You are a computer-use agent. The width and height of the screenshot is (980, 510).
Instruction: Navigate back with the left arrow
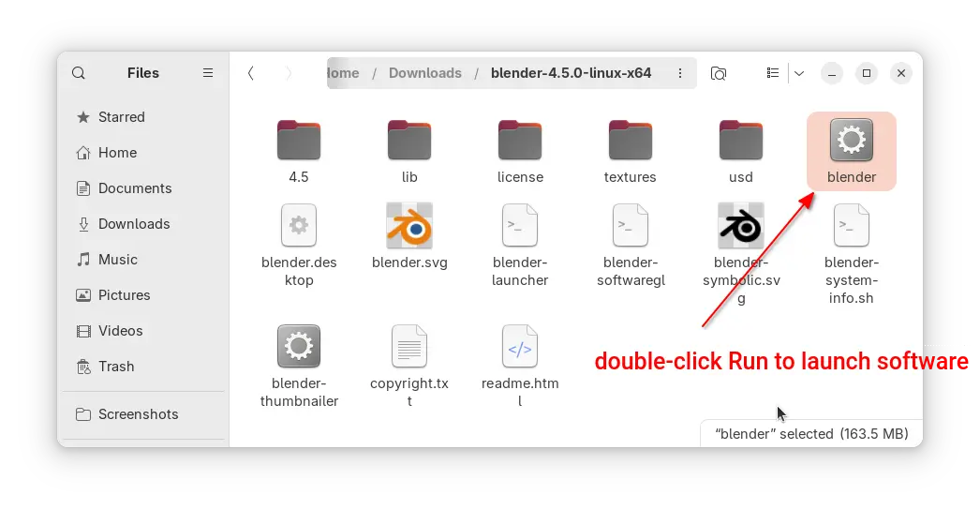pyautogui.click(x=251, y=73)
